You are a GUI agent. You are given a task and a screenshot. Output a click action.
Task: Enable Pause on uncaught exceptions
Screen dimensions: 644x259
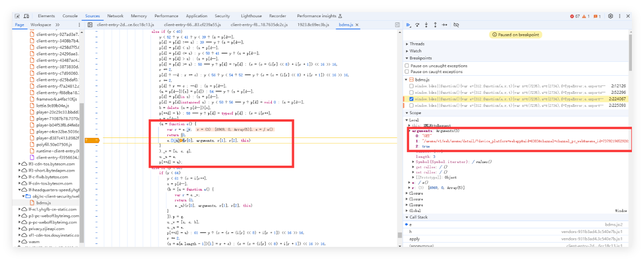click(x=407, y=66)
